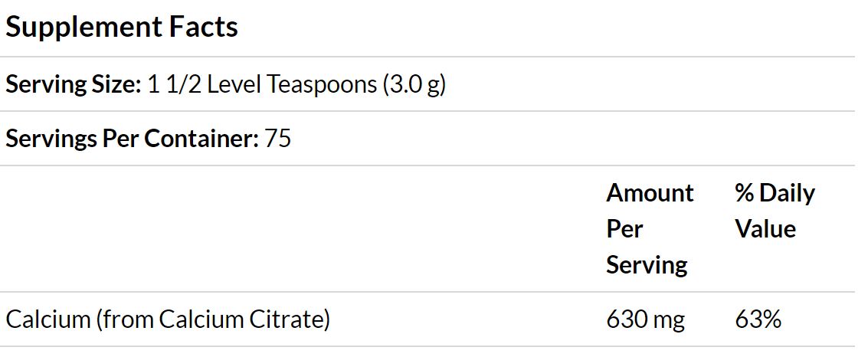
Task: Select the Servings Per Container label
Action: point(133,139)
